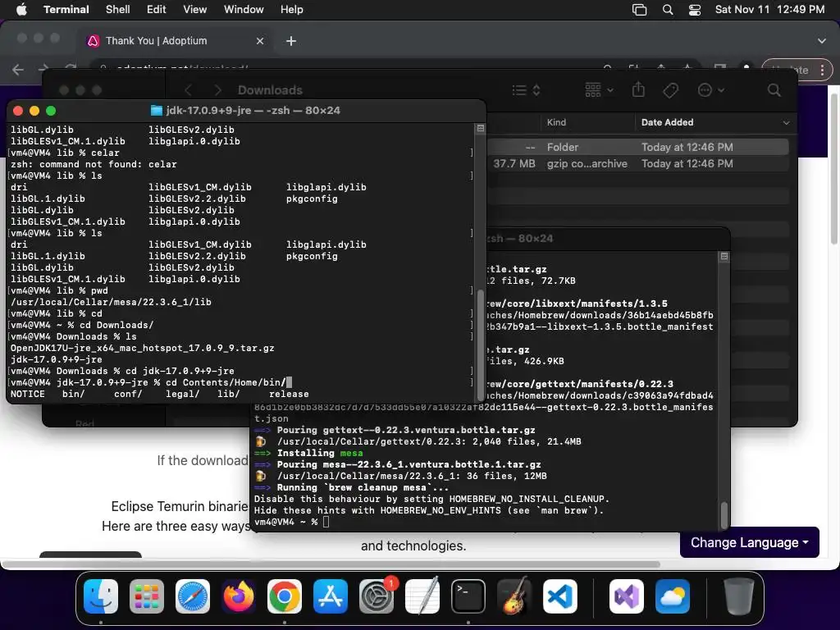Image resolution: width=840 pixels, height=630 pixels.
Task: Open the View menu
Action: (194, 10)
